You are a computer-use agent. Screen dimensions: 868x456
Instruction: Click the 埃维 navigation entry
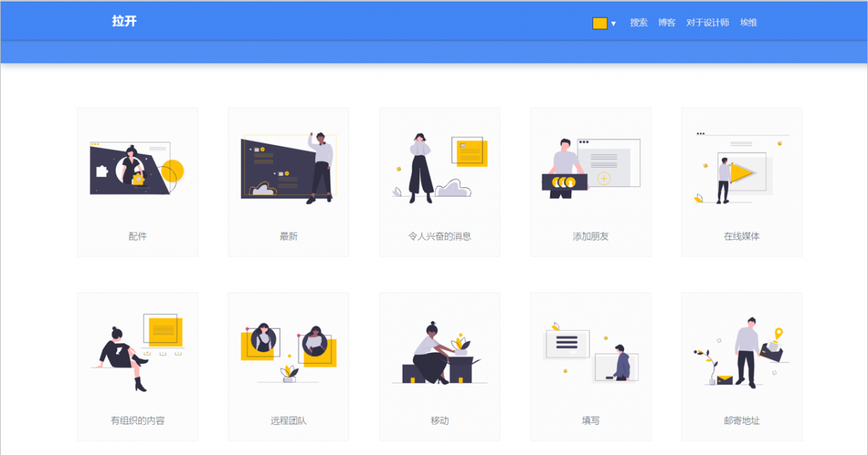(749, 22)
